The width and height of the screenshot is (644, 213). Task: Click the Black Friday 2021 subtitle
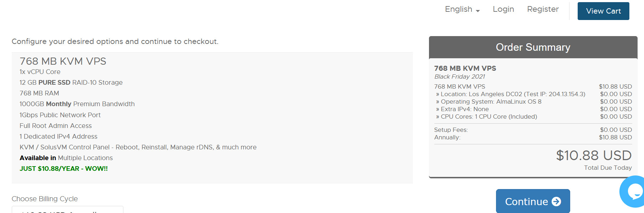click(459, 76)
